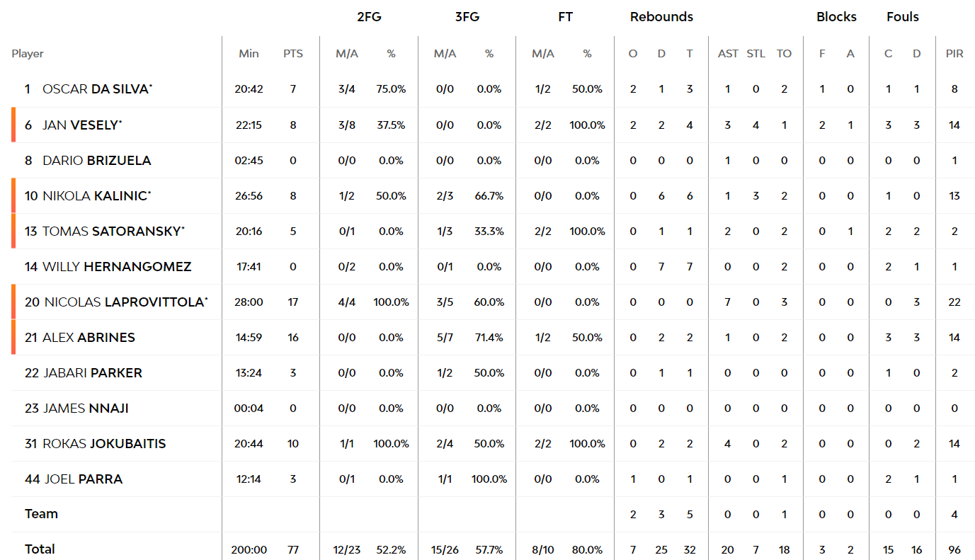Open Tomas Satoransky player link

pyautogui.click(x=113, y=231)
